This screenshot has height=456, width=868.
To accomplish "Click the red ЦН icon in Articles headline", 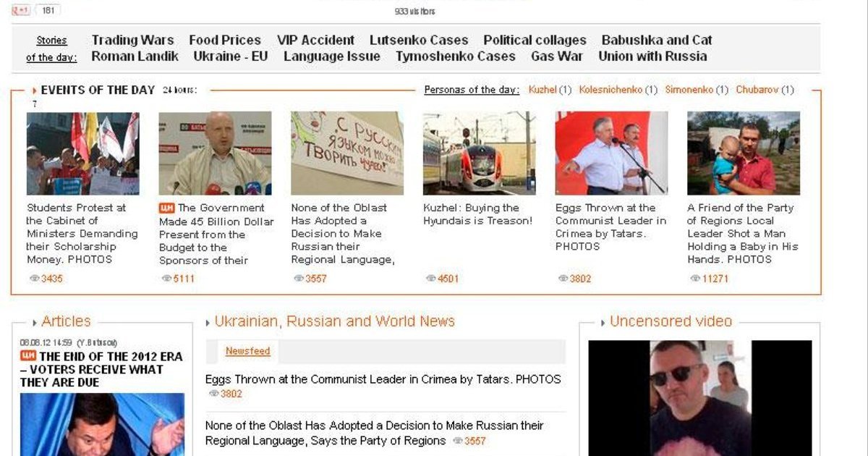I will 28,355.
